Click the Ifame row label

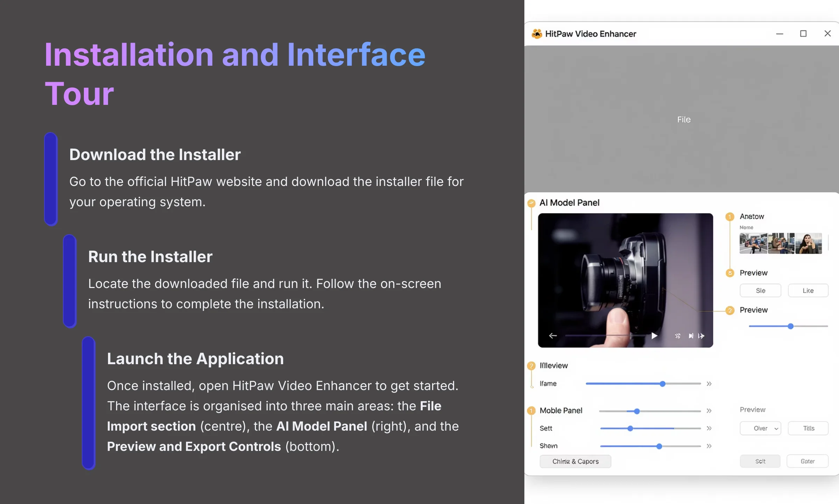(548, 384)
